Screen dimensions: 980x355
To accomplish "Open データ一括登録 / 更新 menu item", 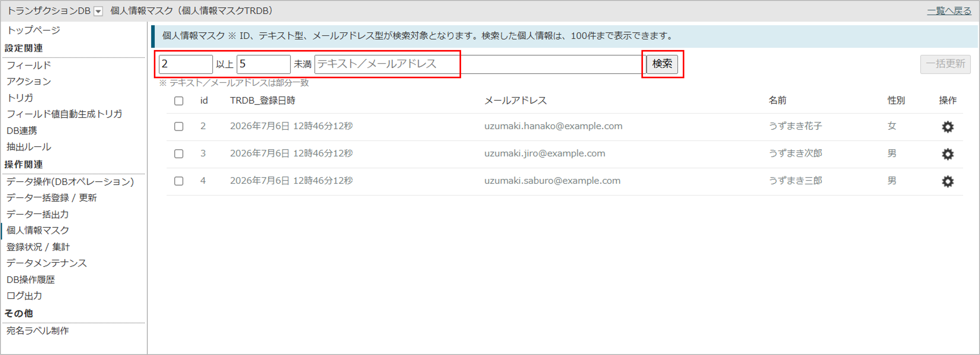I will pyautogui.click(x=51, y=198).
